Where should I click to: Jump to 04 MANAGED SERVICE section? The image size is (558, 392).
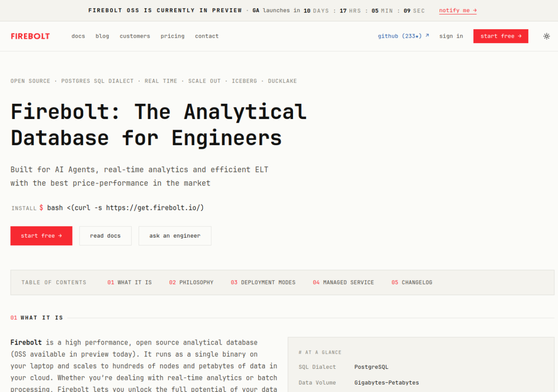tap(344, 282)
